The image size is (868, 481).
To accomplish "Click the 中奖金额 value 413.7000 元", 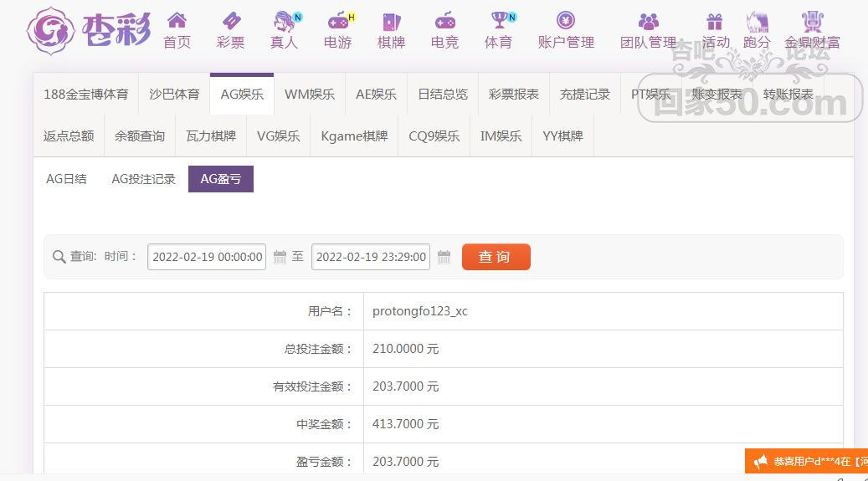I will click(406, 424).
